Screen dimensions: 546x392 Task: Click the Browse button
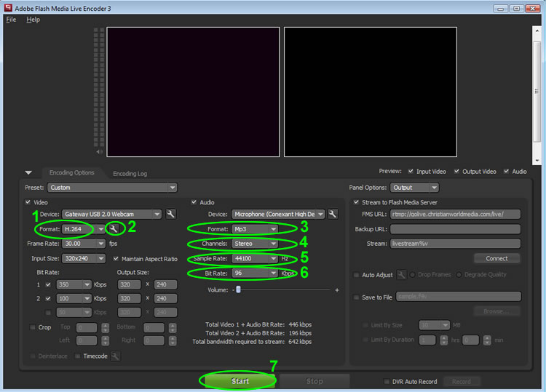[x=497, y=311]
